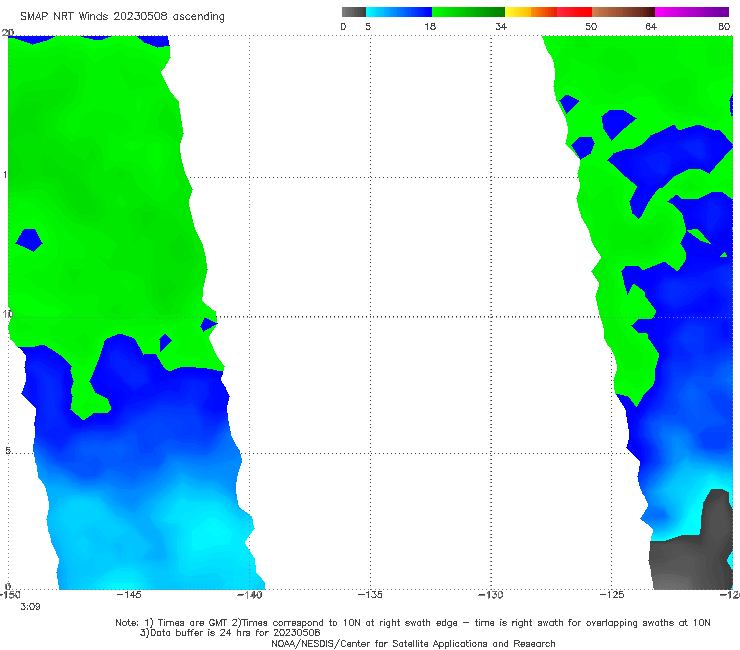Click the 'Data buffer is 24 hrs' note
The image size is (740, 650).
pos(230,633)
